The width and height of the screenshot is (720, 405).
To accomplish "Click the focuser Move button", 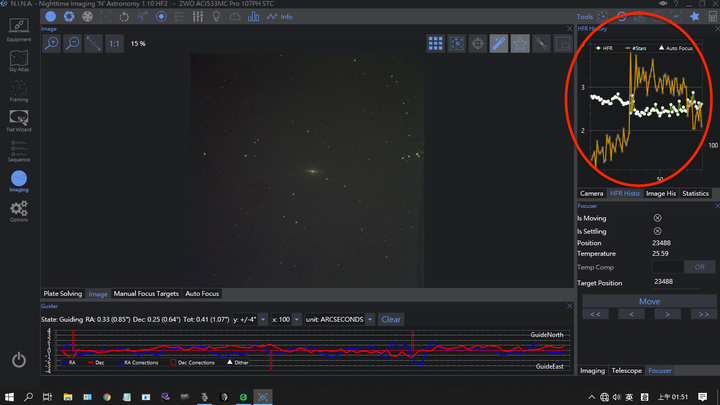I will 649,301.
